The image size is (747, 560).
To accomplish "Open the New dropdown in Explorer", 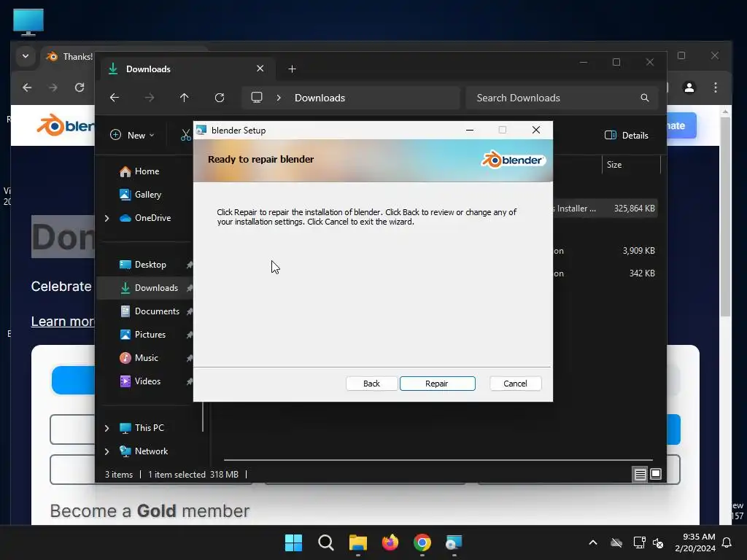I will pos(132,135).
